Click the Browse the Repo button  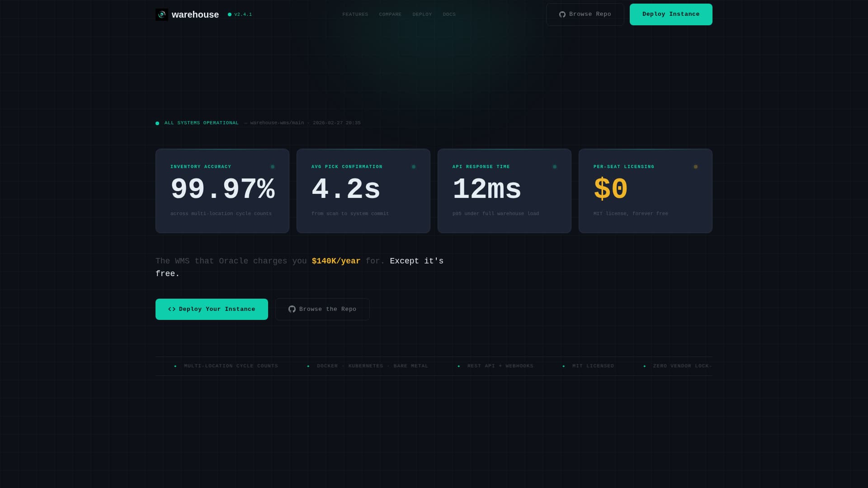[322, 310]
